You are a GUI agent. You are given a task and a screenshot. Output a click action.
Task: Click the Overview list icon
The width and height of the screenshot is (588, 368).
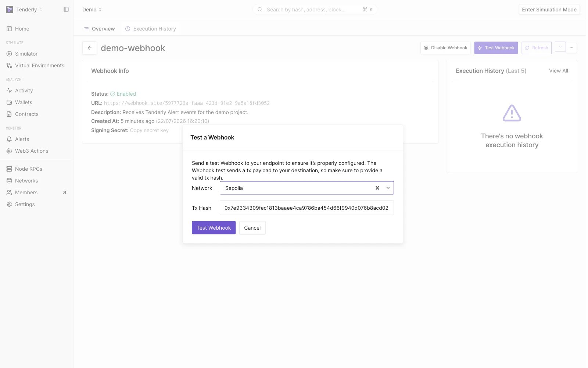86,29
